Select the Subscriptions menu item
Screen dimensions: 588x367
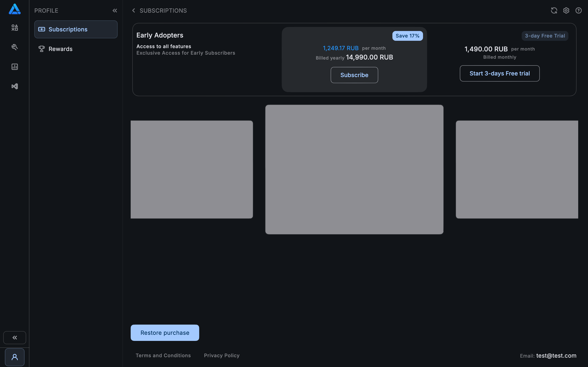click(76, 29)
